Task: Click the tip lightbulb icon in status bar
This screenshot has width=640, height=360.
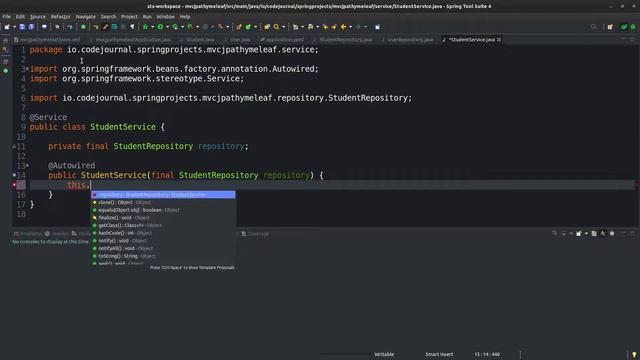Action: 634,355
